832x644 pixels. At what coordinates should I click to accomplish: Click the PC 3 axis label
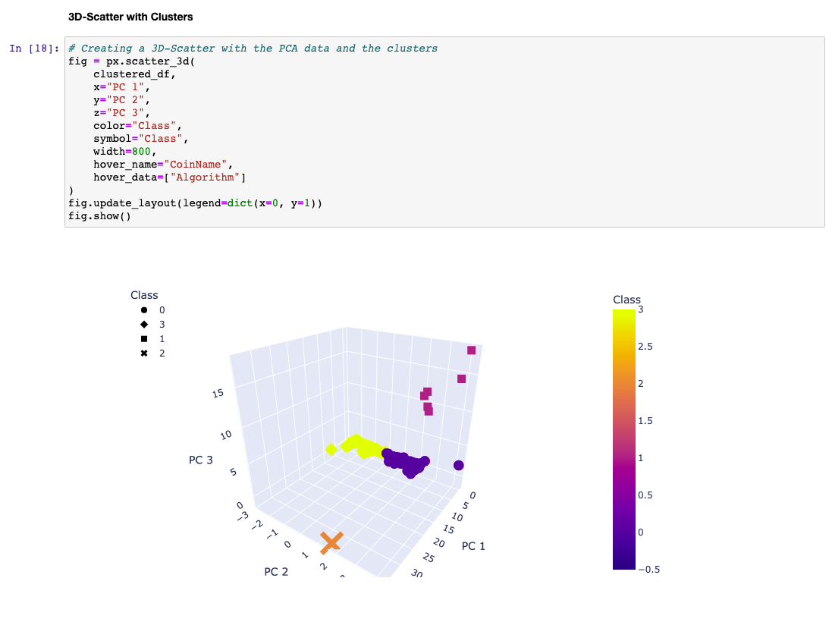coord(200,460)
